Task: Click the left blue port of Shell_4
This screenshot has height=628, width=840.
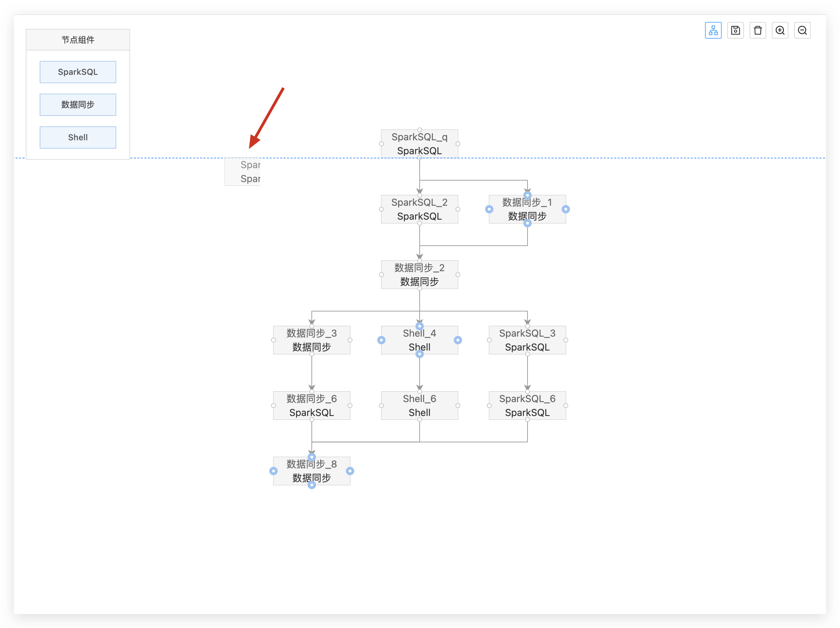Action: click(x=381, y=340)
